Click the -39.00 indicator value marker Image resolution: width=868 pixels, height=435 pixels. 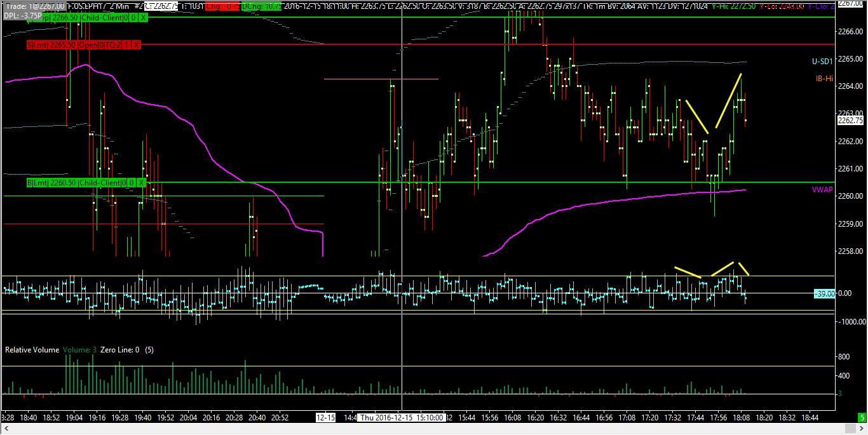coord(824,294)
